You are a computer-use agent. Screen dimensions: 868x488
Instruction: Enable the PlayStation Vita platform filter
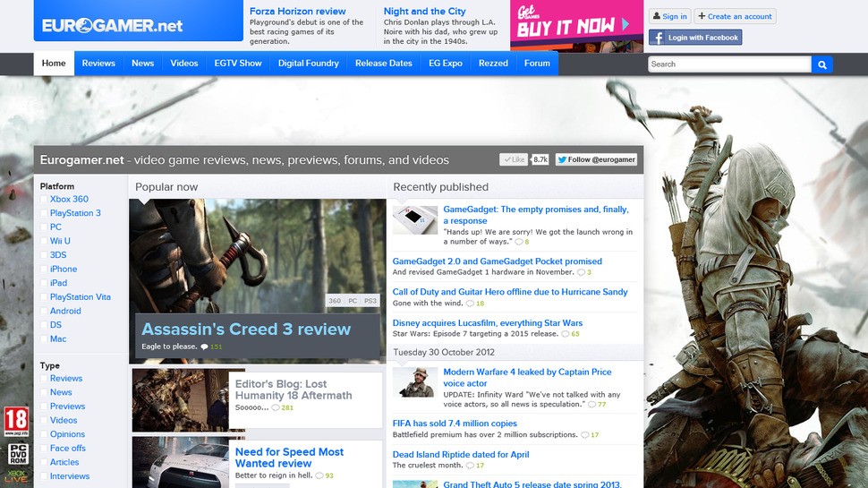pos(43,297)
